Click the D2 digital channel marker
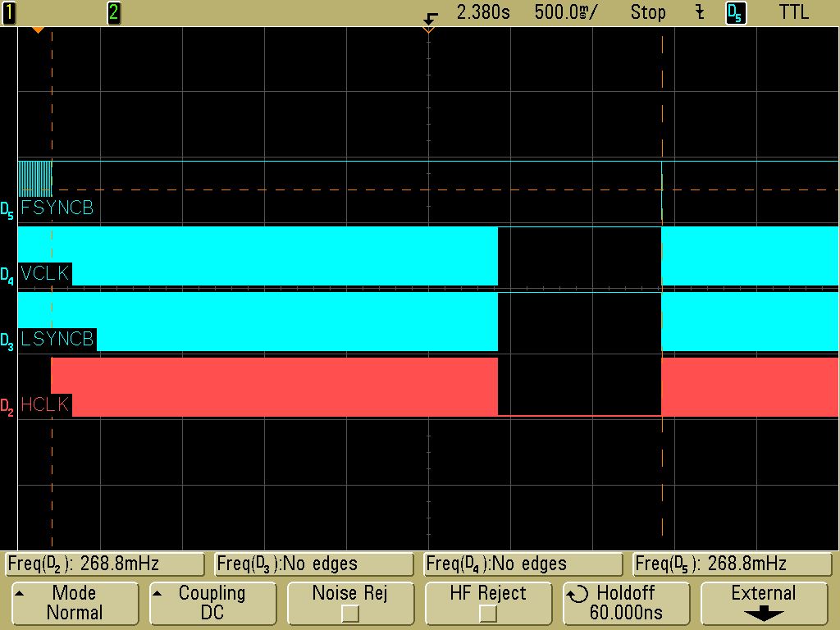The image size is (840, 630). click(x=7, y=407)
